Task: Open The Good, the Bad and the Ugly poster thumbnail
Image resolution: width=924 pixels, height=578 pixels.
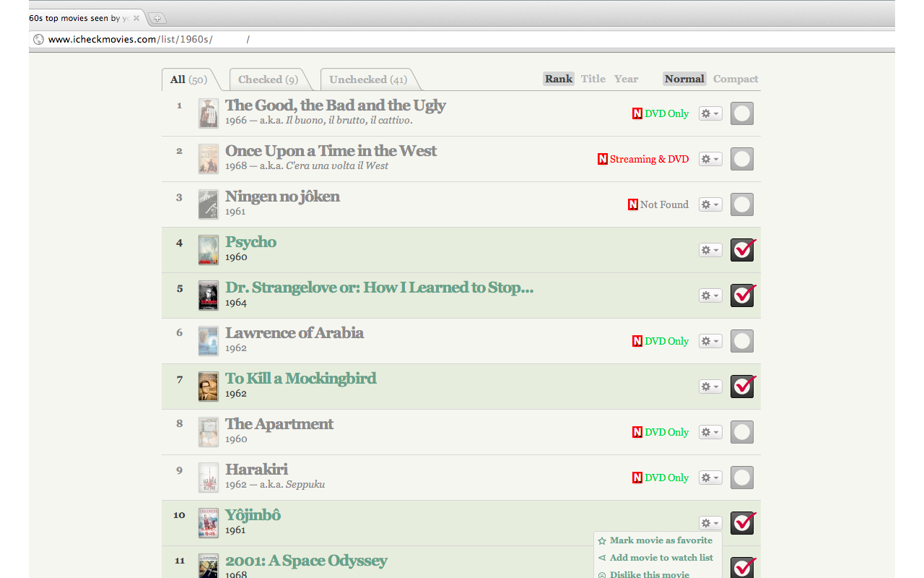Action: coord(209,113)
